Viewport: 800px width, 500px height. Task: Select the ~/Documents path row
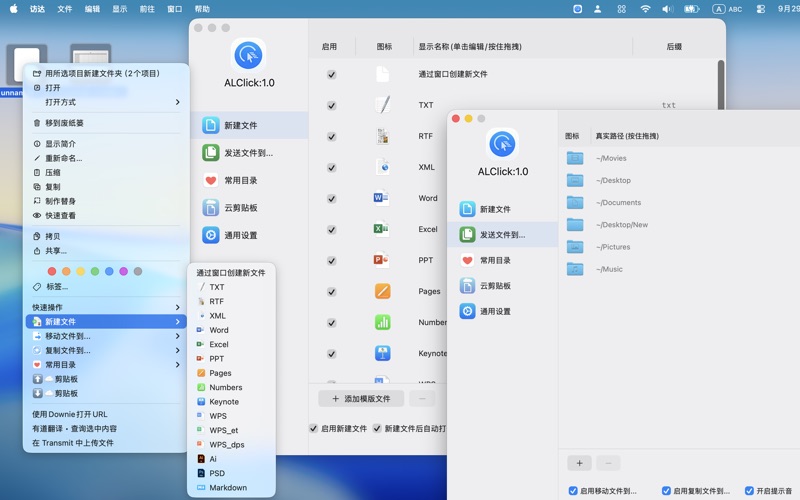[x=618, y=203]
